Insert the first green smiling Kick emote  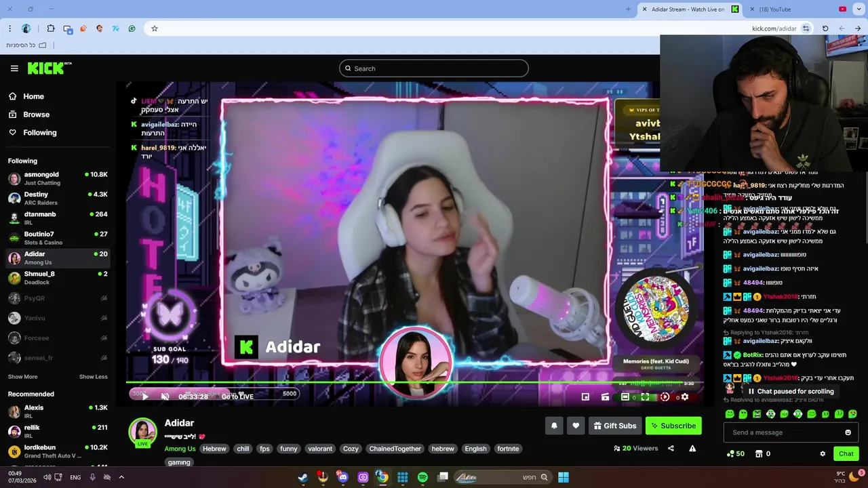coord(730,413)
